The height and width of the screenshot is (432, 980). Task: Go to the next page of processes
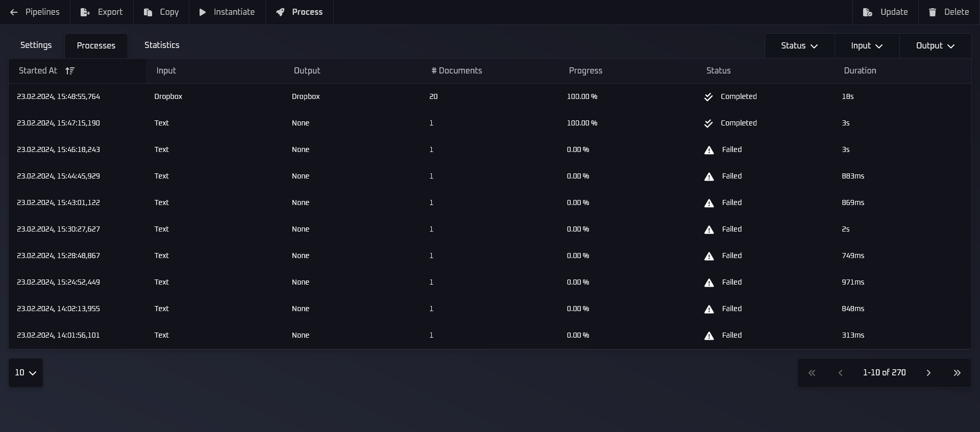coord(928,373)
